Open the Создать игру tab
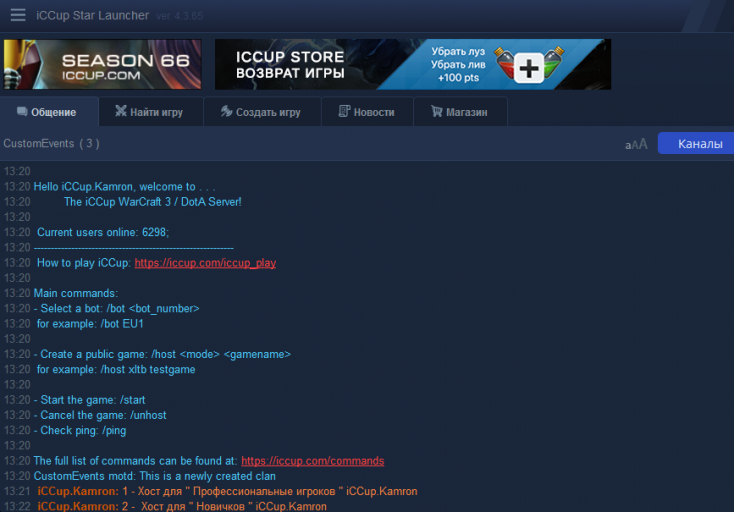734x512 pixels. [263, 112]
